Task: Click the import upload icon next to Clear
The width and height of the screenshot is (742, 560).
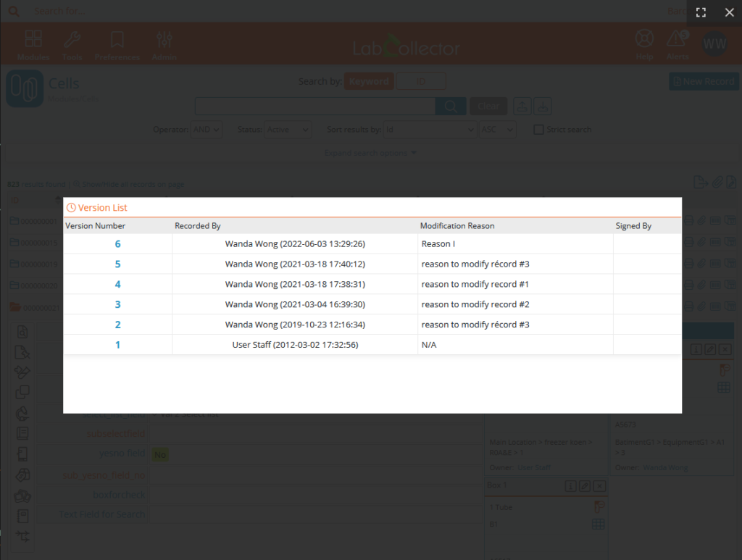Action: (x=522, y=106)
